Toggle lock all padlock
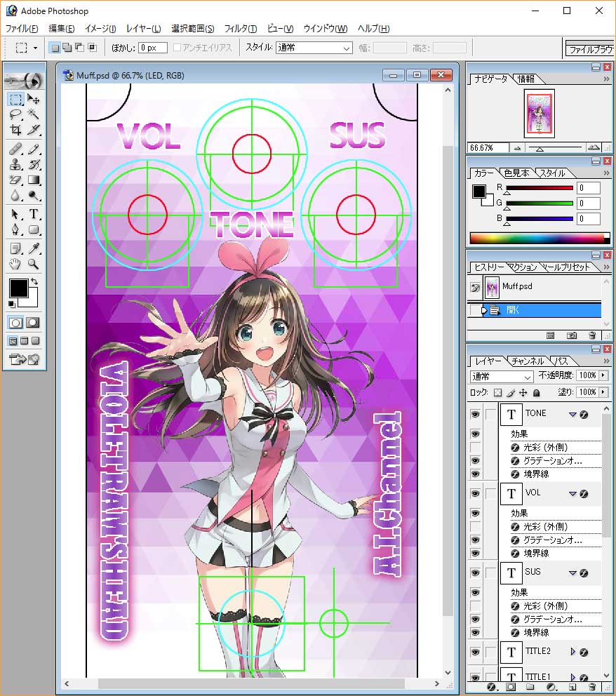Screen dimensions: 616x696 (536, 392)
